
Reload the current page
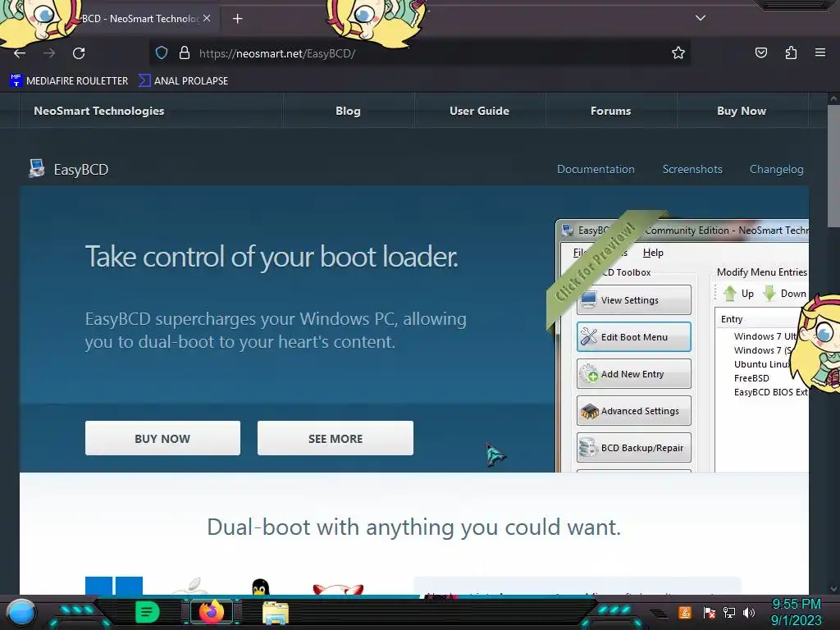(79, 53)
